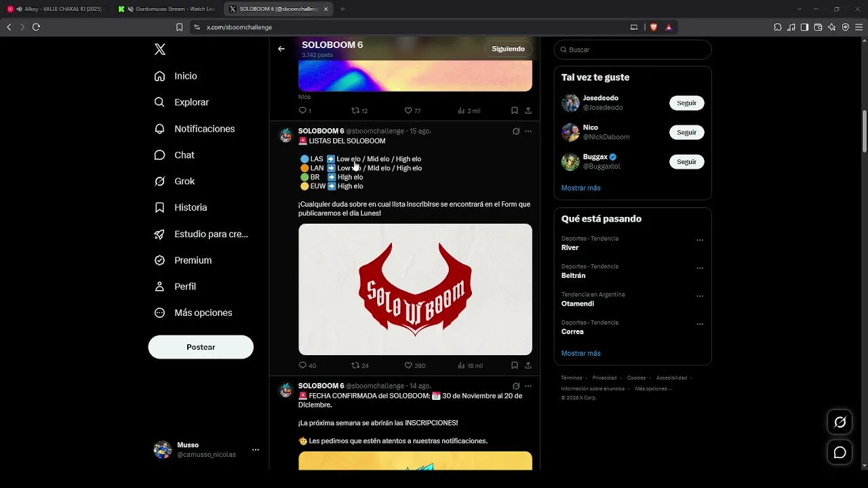Click Musso profile avatar at bottom left
Screen dimensions: 868x488
pyautogui.click(x=163, y=449)
